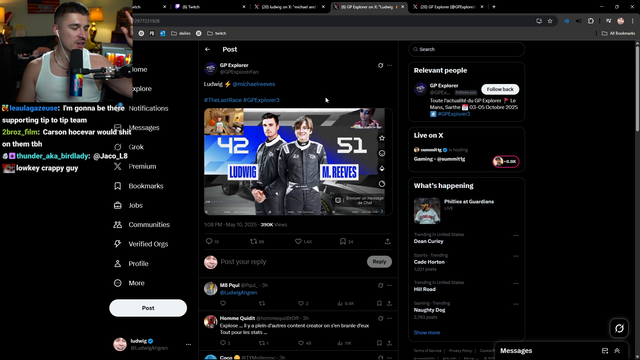Bookmark M8 Pqul's reply
Screen dimensions: 640x360
[379, 303]
